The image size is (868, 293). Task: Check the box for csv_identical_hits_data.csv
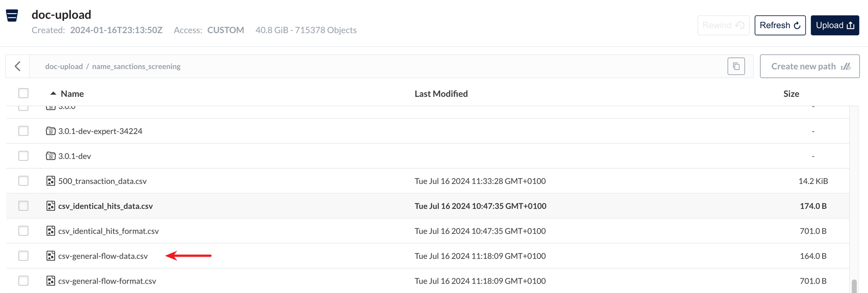tap(23, 206)
